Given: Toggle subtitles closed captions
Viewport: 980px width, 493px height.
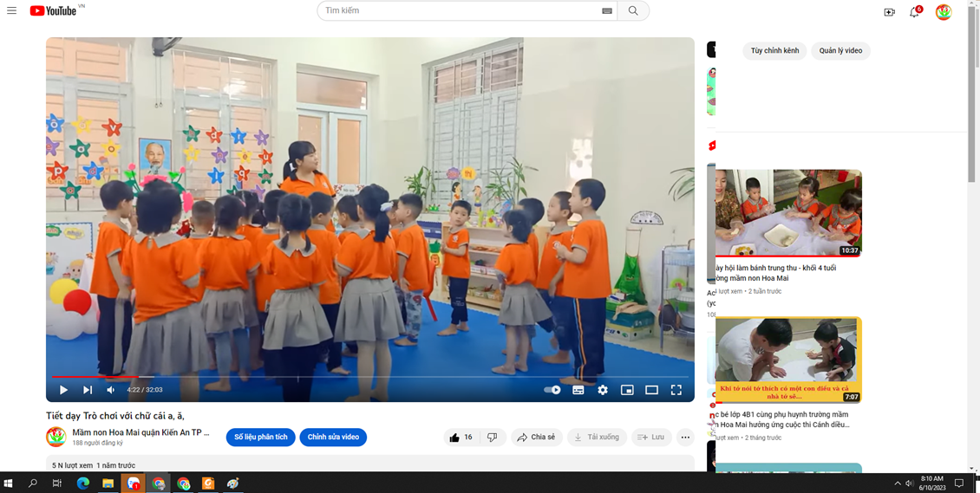Looking at the screenshot, I should 578,390.
